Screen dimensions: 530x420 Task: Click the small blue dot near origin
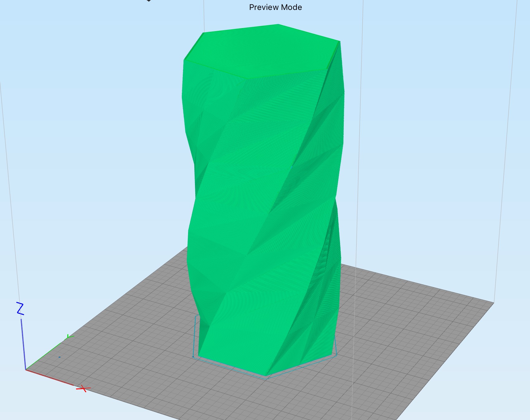(x=59, y=357)
